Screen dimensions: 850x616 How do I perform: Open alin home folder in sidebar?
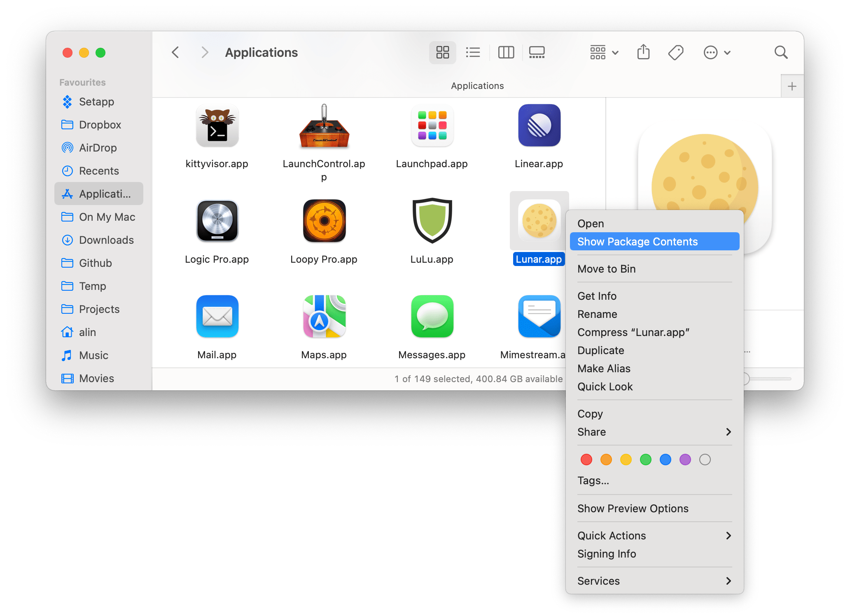99,332
